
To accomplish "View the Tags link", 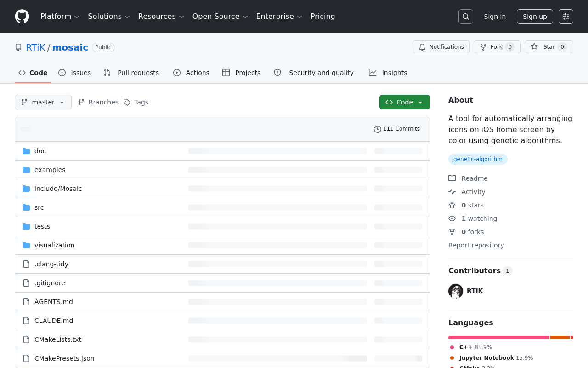I will (x=136, y=102).
